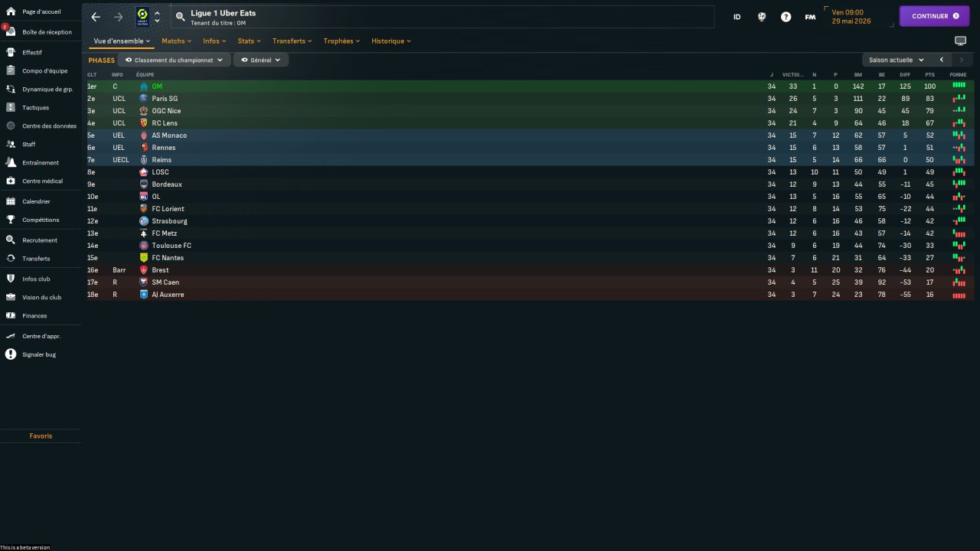Click the Staff icon in sidebar
The image size is (980, 551).
(x=11, y=145)
